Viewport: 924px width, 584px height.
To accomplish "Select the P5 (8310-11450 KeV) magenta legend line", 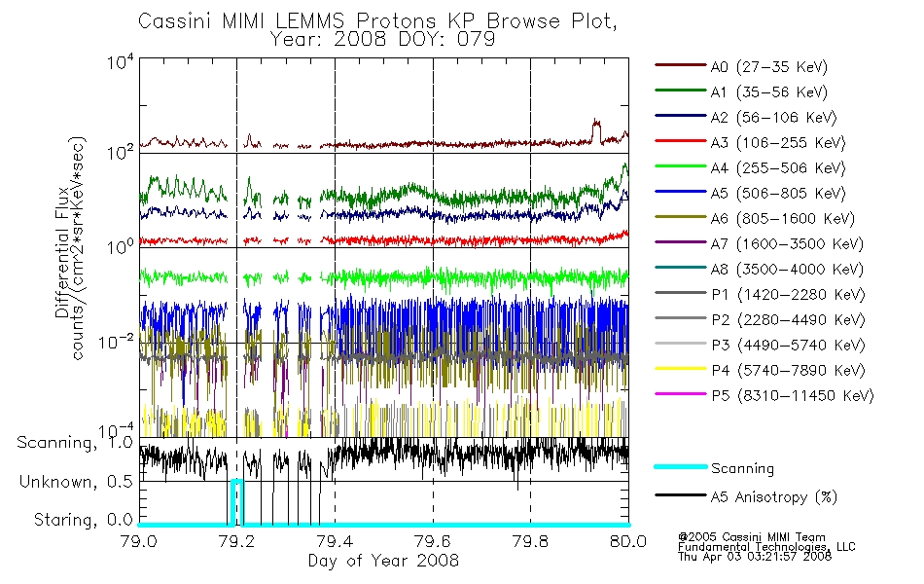I will point(681,393).
